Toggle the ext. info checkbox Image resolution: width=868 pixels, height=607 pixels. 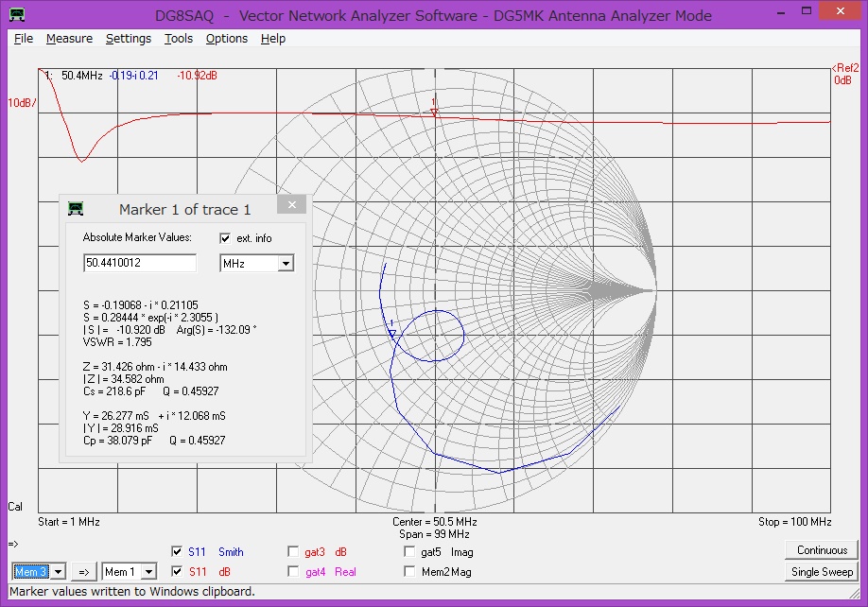[225, 238]
